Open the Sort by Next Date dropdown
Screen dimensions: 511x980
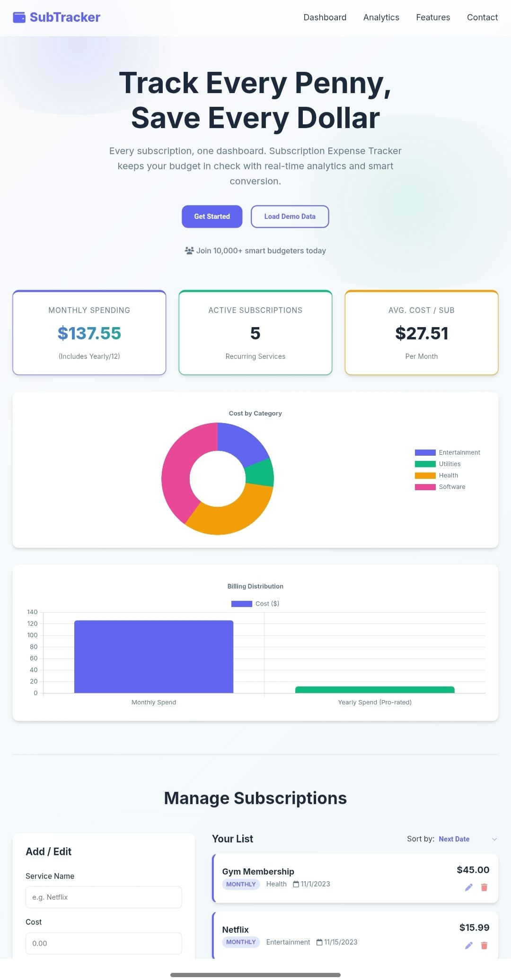467,839
